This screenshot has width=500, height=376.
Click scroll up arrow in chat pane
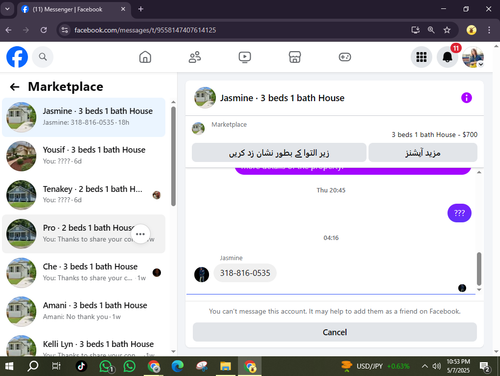(x=479, y=172)
